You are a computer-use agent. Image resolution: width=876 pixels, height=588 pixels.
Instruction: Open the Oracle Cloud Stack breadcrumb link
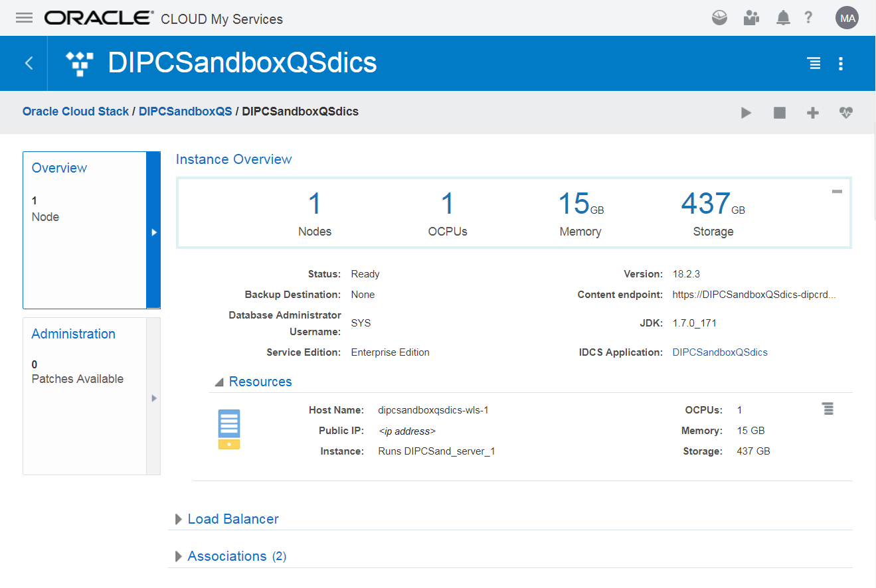coord(75,111)
